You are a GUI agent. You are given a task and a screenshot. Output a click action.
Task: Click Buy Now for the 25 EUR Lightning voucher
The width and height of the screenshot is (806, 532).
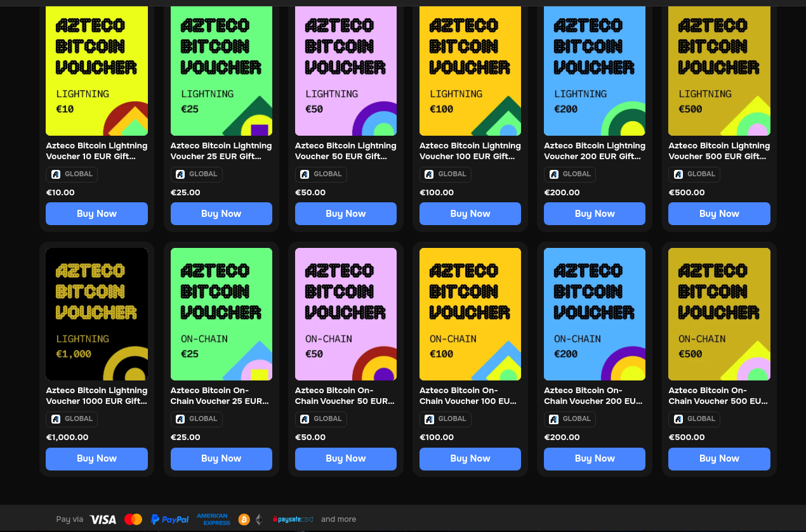(221, 214)
